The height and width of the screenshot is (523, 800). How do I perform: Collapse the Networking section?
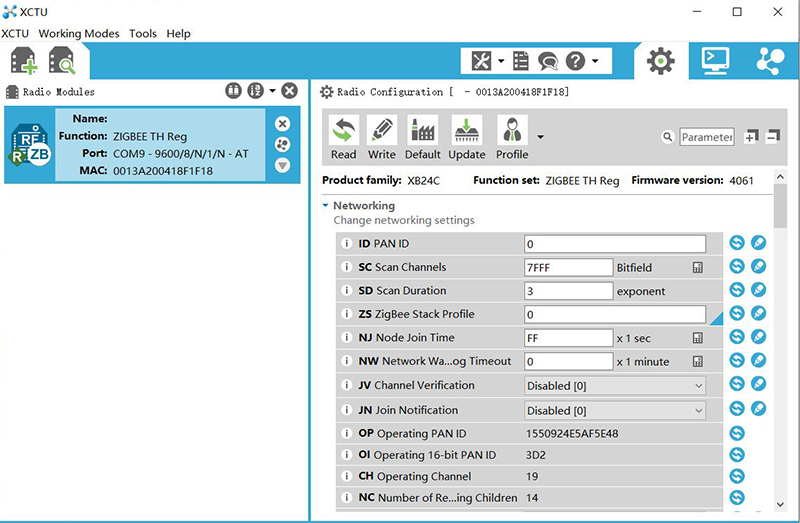tap(325, 205)
